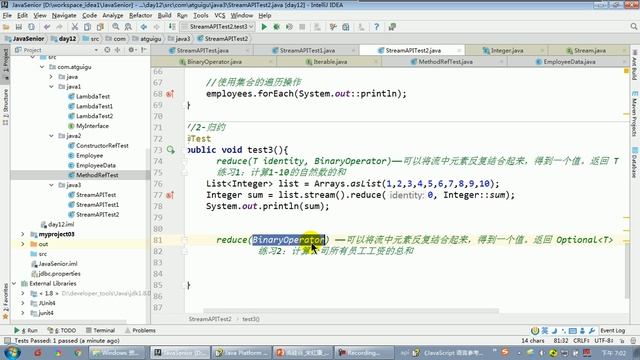Click the Synchronize toolbar icon
This screenshot has width=640, height=360.
(x=31, y=27)
